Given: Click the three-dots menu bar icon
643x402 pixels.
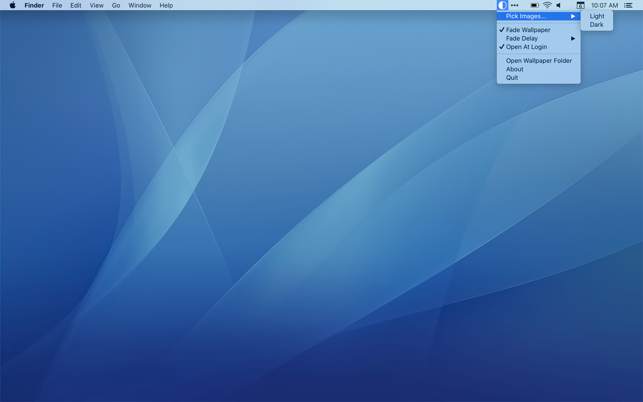Looking at the screenshot, I should pyautogui.click(x=515, y=5).
